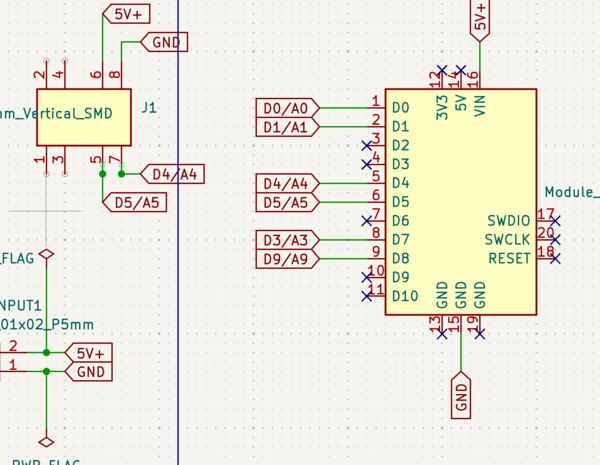Click the J1 reference designator text

click(149, 108)
